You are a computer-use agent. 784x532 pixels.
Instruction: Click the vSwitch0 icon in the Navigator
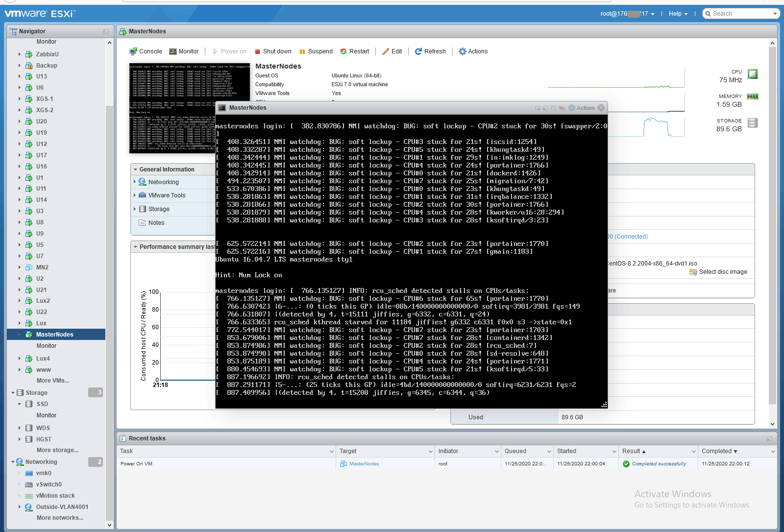tap(29, 484)
